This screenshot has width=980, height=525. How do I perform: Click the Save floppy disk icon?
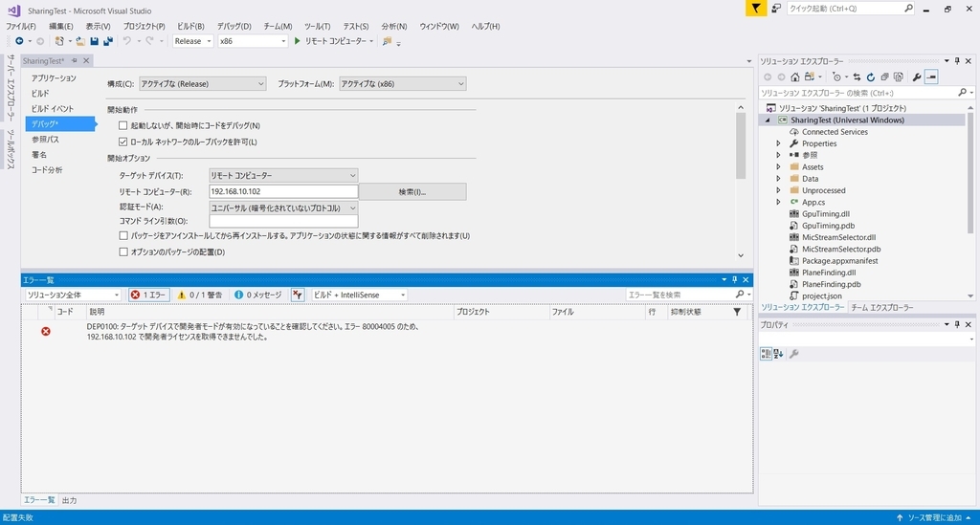95,41
